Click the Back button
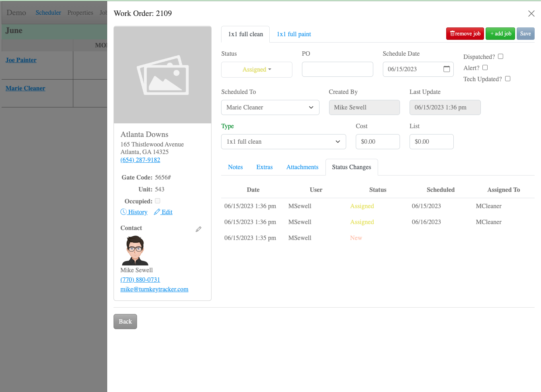This screenshot has height=392, width=541. [125, 321]
